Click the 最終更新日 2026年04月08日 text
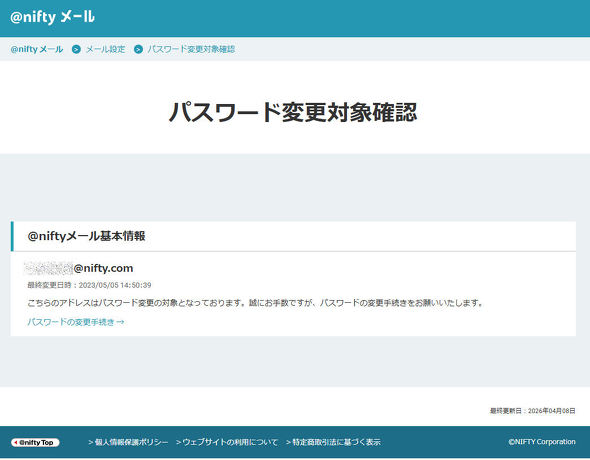This screenshot has height=460, width=590. pos(532,411)
